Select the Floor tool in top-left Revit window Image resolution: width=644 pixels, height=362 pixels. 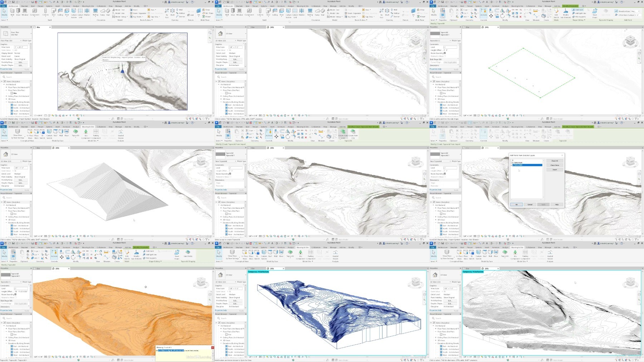click(x=67, y=12)
